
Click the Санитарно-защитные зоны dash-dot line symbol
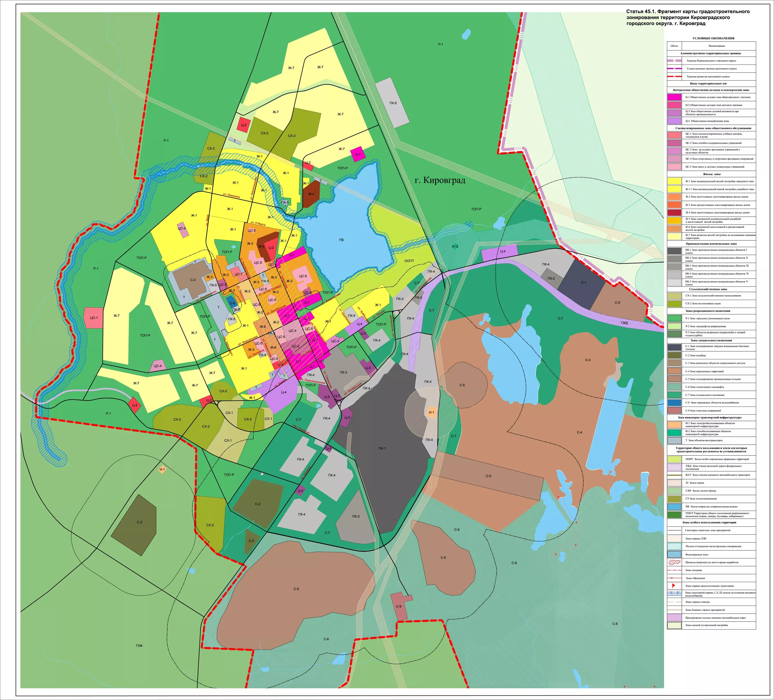[x=674, y=530]
